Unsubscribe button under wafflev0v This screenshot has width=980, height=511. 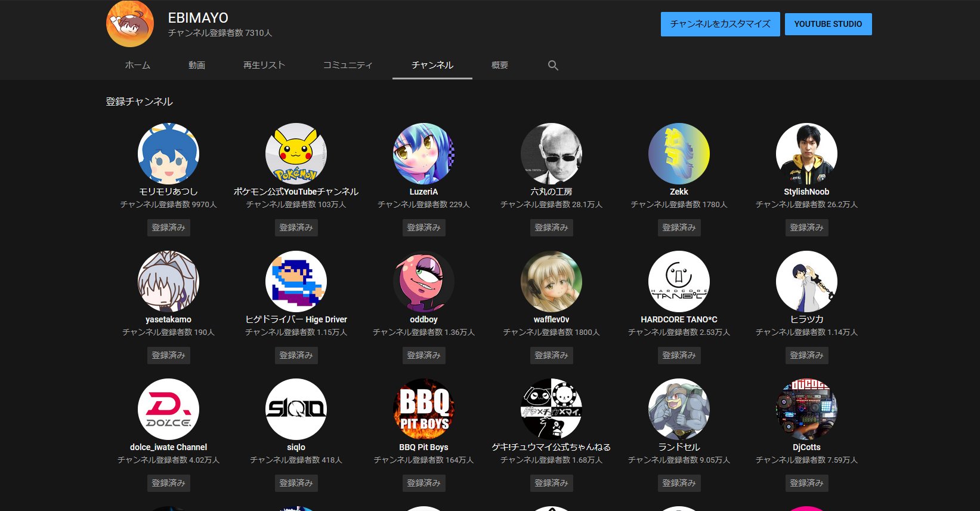tap(551, 355)
